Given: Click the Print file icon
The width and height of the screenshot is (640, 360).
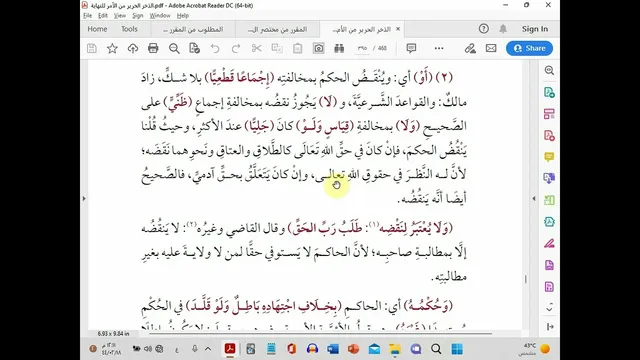Looking at the screenshot, I should (x=153, y=48).
